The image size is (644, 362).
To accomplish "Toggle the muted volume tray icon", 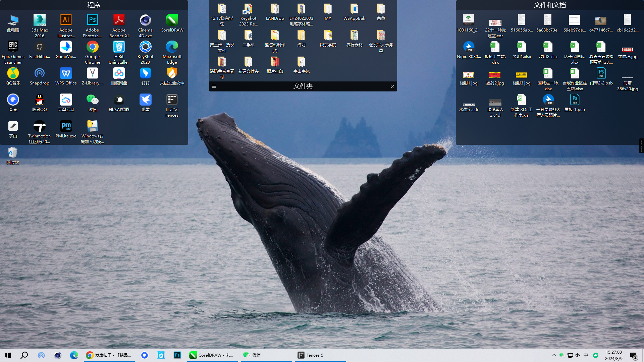I will (578, 355).
